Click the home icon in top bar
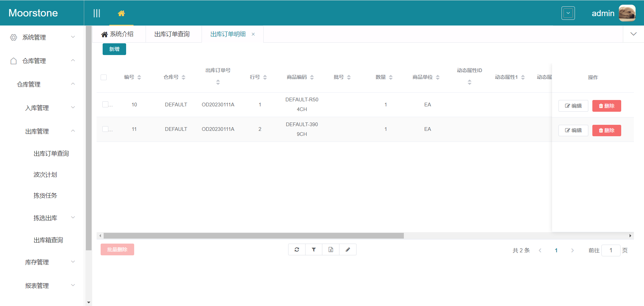 click(x=121, y=13)
